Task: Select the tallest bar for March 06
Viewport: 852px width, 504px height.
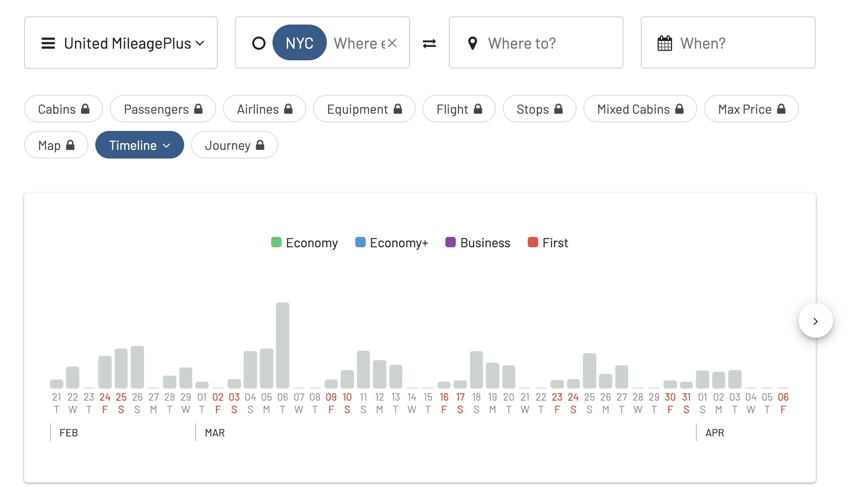Action: [282, 345]
